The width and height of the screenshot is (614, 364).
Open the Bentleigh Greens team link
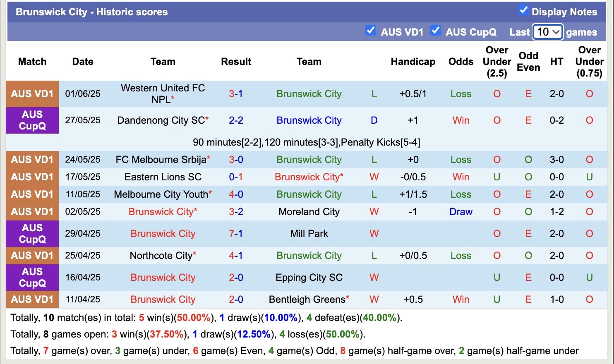click(x=306, y=299)
